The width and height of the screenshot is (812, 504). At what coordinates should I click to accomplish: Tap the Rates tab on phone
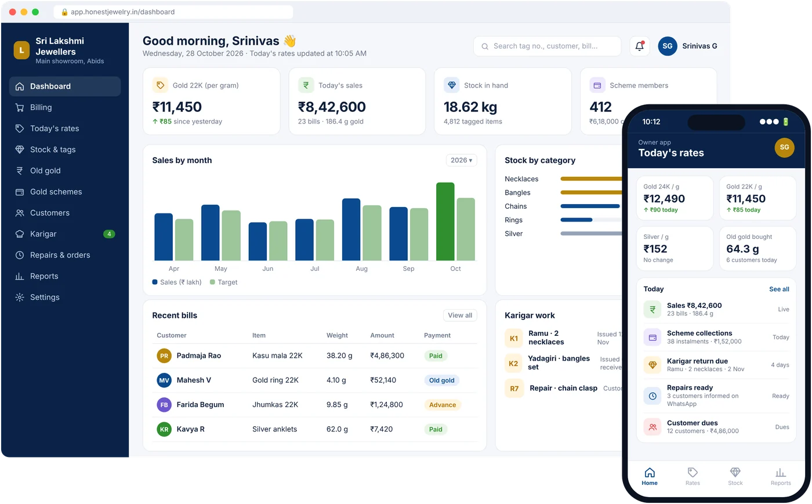pyautogui.click(x=693, y=476)
